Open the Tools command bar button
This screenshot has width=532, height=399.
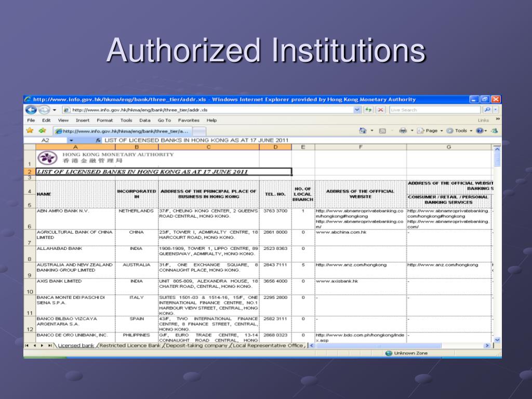pos(459,130)
